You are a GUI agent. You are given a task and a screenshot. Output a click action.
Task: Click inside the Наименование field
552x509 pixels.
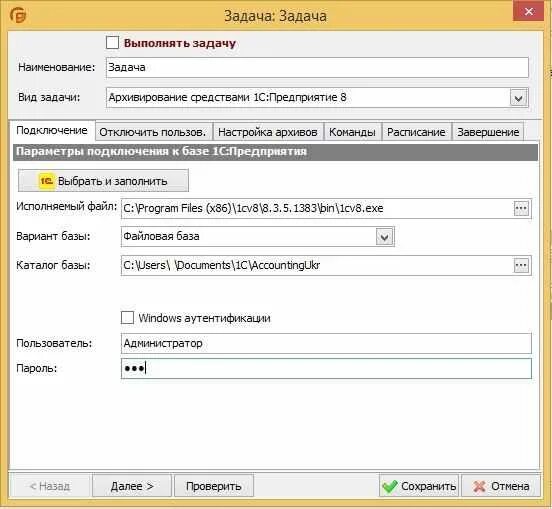[x=317, y=67]
